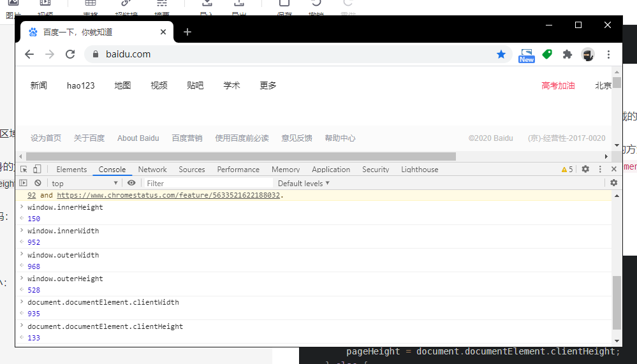Switch to the Elements tab
637x364 pixels.
(71, 170)
